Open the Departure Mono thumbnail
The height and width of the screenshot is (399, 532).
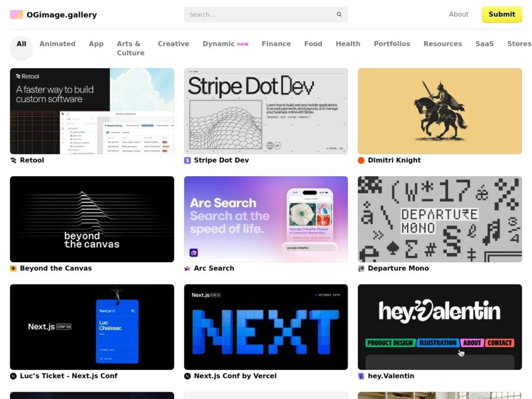[x=440, y=219]
